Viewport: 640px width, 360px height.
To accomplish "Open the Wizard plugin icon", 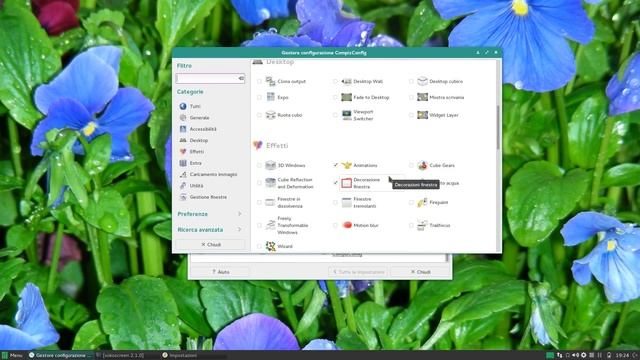I will click(x=270, y=246).
